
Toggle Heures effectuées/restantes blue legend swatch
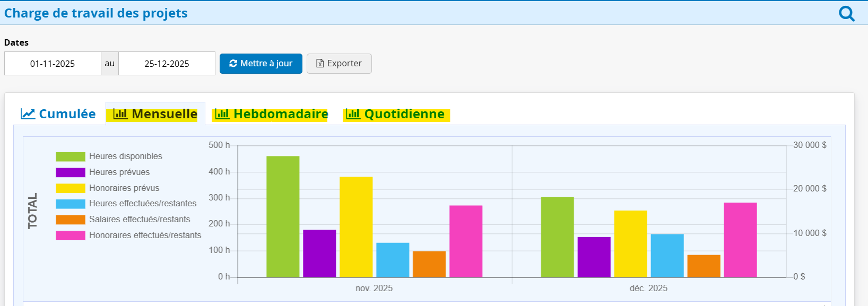click(x=71, y=204)
